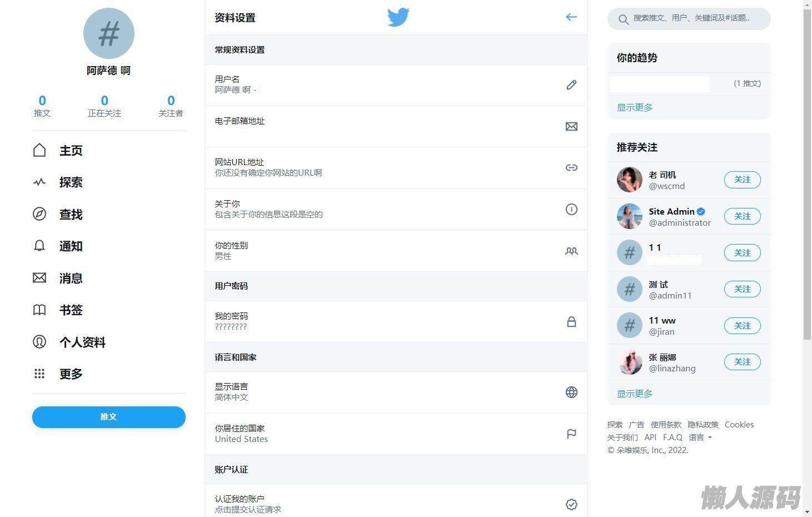Open Site Admin avatar in 推荐关注

pyautogui.click(x=630, y=216)
